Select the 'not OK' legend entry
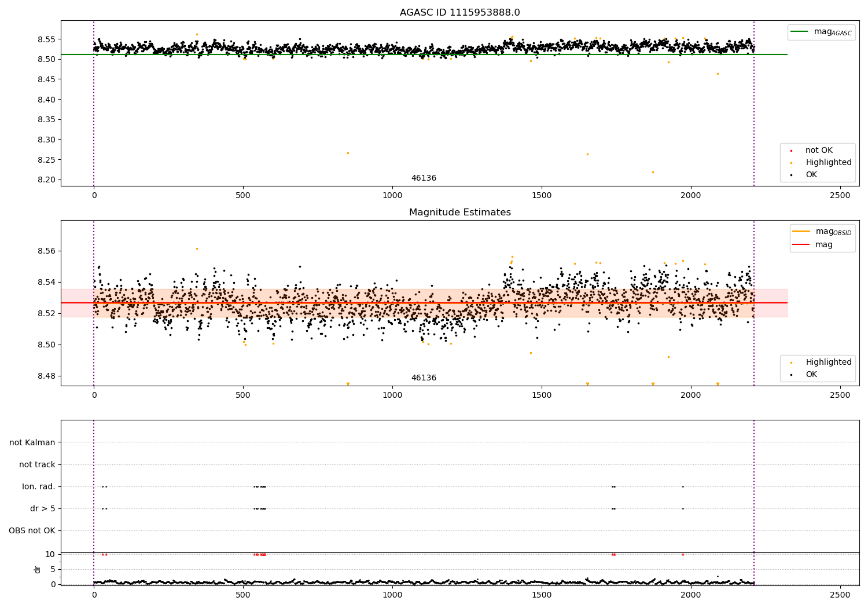This screenshot has height=608, width=868. 819,151
